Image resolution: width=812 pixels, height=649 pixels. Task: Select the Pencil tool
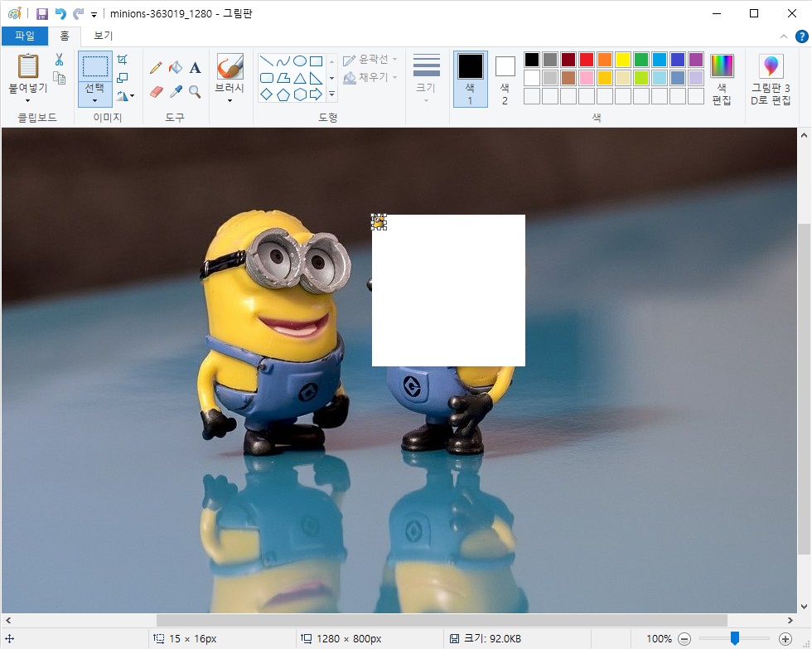point(156,67)
